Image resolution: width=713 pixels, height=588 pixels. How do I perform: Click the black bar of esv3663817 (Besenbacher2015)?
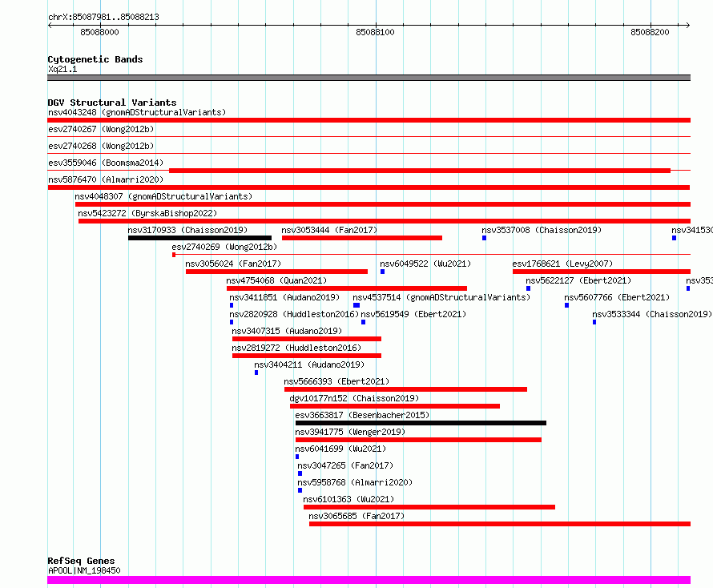[421, 423]
